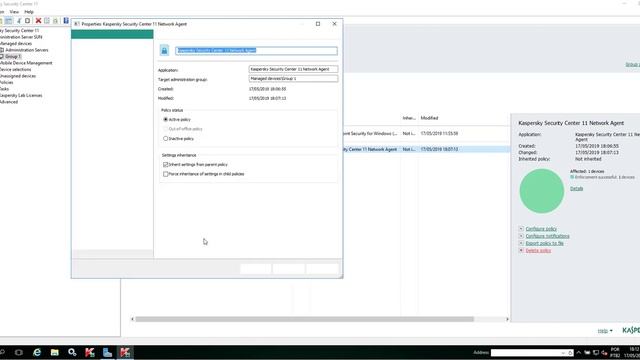The image size is (640, 360).
Task: Select Group 1 in the console tree
Action: tap(13, 56)
